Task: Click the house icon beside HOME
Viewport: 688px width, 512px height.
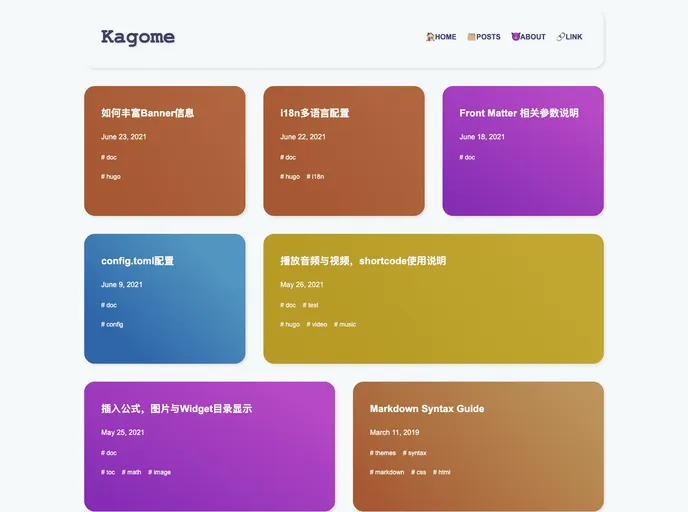Action: coord(430,37)
